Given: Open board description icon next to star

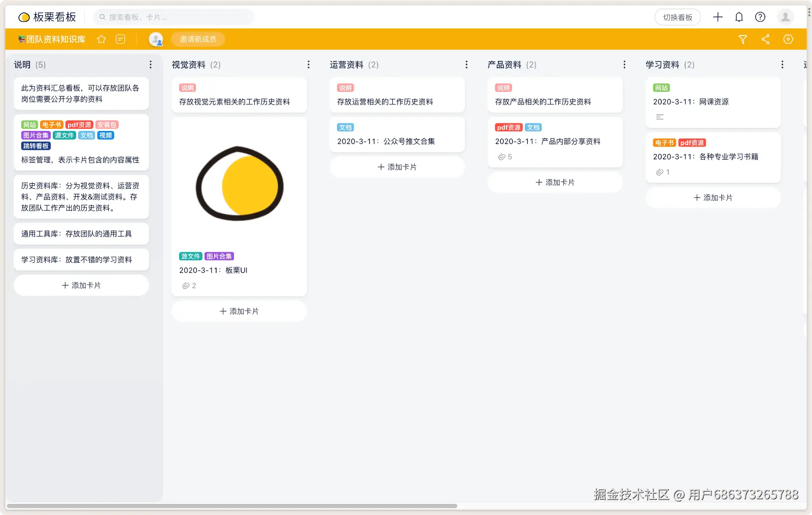Looking at the screenshot, I should (120, 39).
